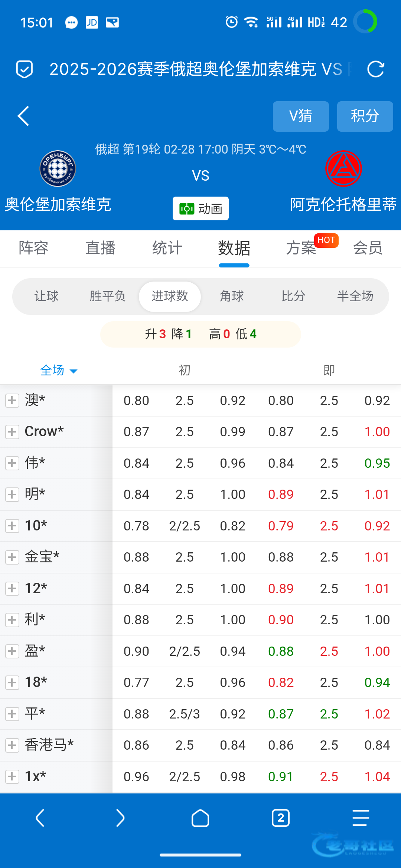Screen dimensions: 401x868
Task: Expand the Crow* odds row
Action: tap(12, 432)
